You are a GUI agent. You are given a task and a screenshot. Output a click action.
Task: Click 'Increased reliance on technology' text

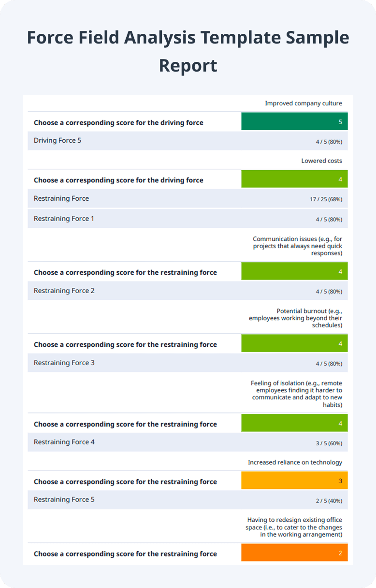click(295, 462)
